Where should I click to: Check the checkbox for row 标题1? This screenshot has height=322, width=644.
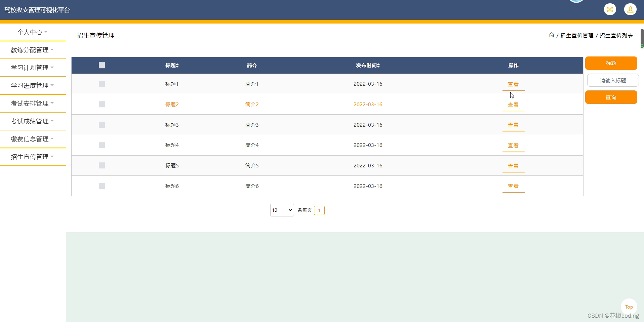click(x=102, y=84)
